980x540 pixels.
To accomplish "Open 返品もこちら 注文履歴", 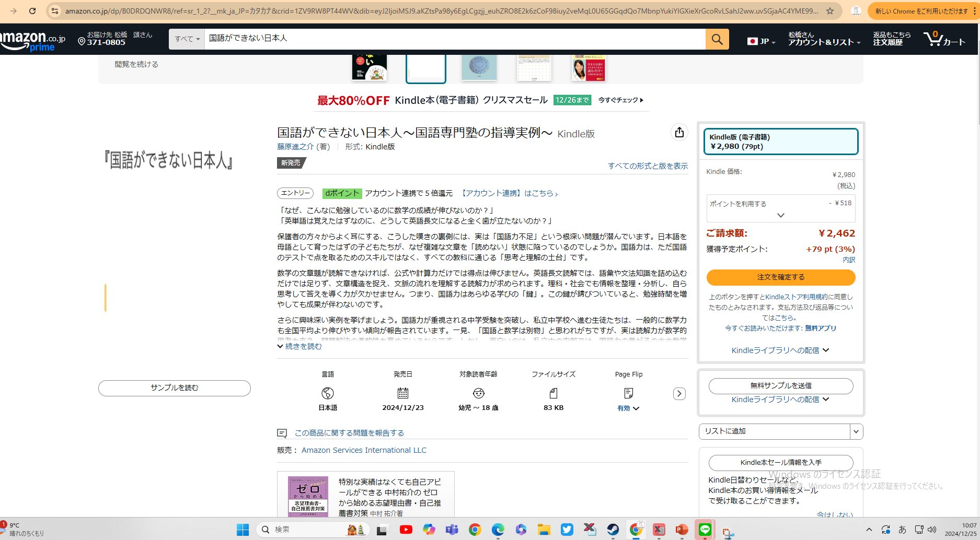I will pyautogui.click(x=892, y=39).
